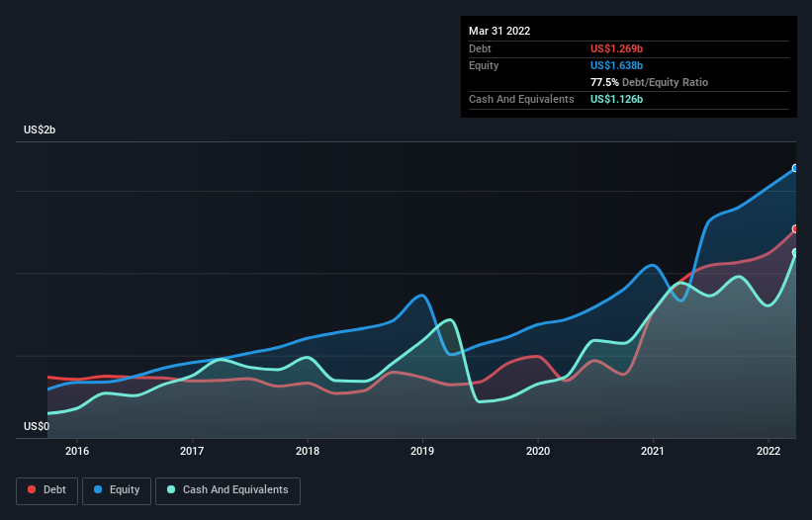This screenshot has height=520, width=812.
Task: Click the US$0 y-axis label
Action: pos(37,427)
